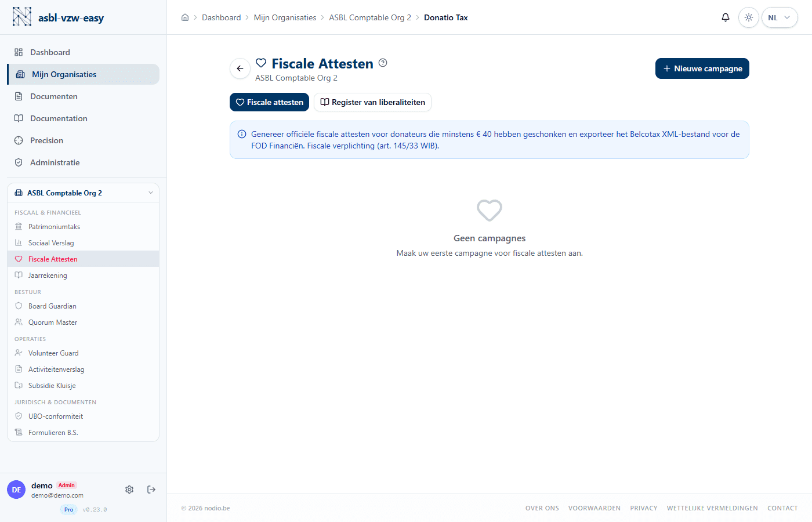Open Wettelijke vermeldingen footer link
The image size is (812, 522).
pos(712,508)
